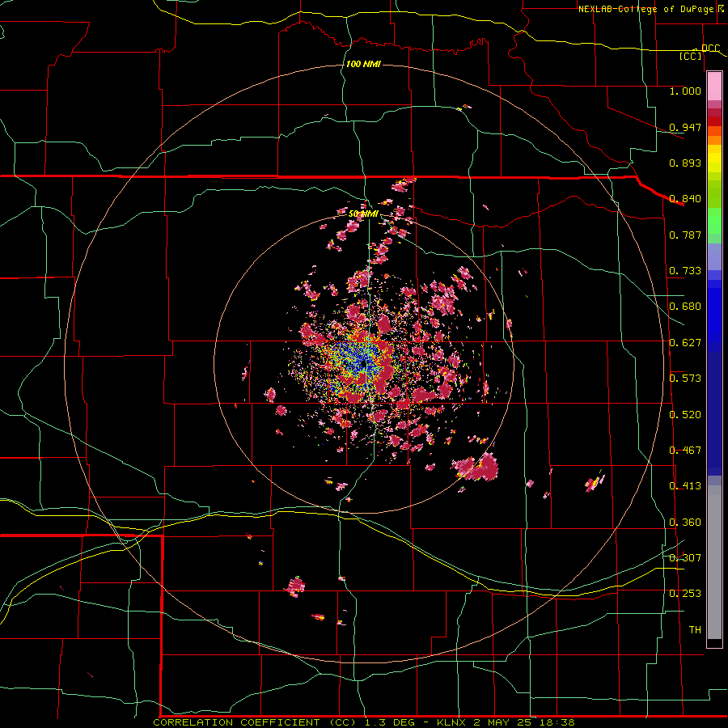Select the 0.840 legend value

685,199
